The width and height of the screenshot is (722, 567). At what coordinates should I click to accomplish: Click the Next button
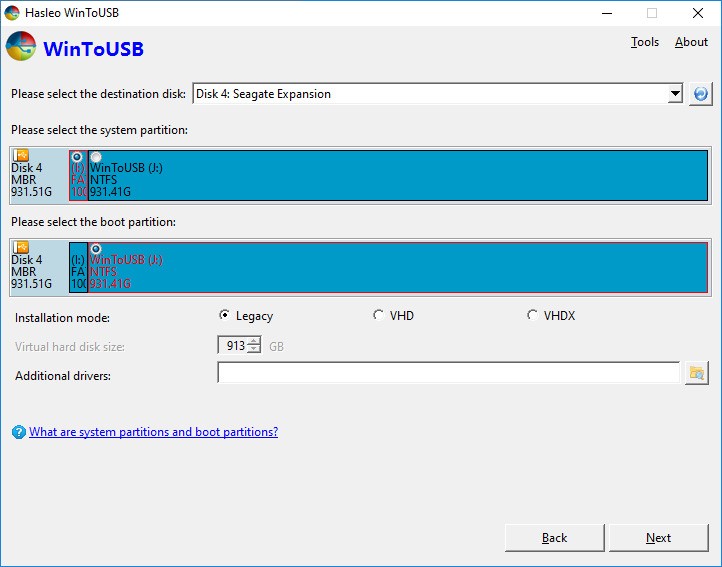(x=658, y=538)
